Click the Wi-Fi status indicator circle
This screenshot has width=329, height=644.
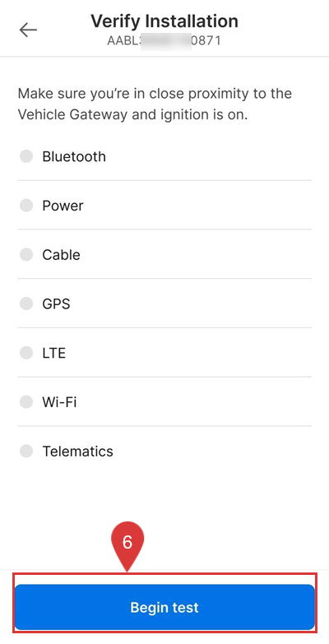[x=26, y=401]
